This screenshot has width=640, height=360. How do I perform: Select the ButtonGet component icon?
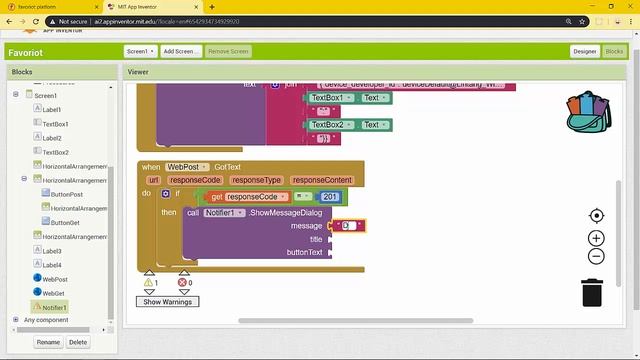[46, 221]
